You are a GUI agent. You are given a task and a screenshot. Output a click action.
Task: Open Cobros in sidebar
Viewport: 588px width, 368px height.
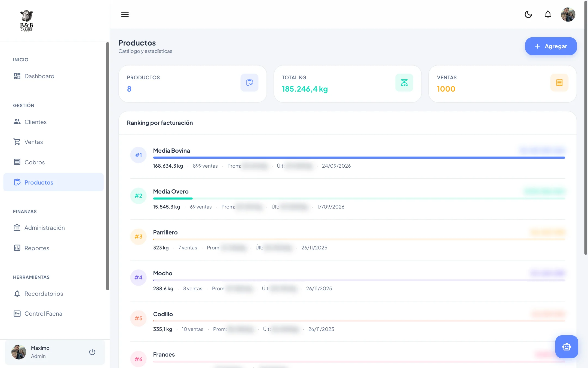(x=53, y=162)
